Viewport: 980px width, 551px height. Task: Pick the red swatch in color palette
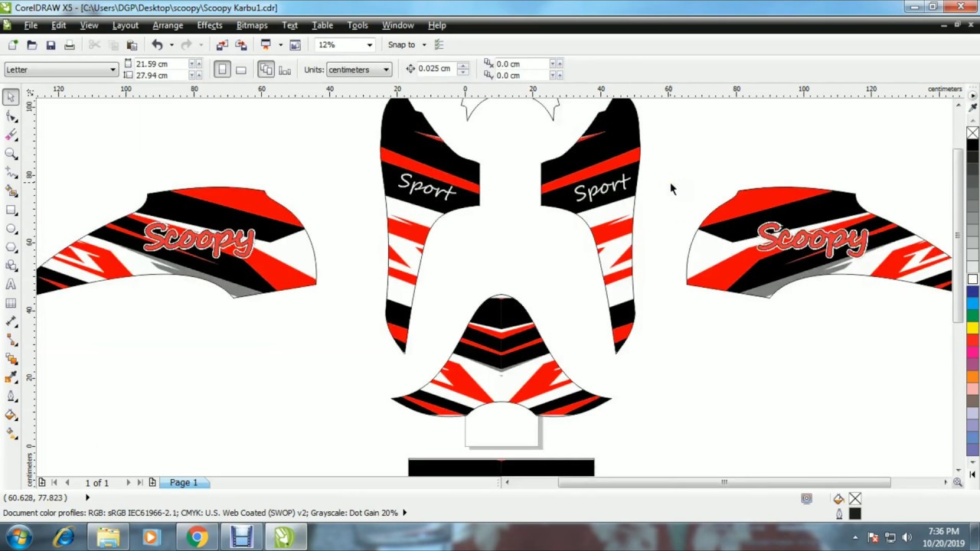point(972,340)
